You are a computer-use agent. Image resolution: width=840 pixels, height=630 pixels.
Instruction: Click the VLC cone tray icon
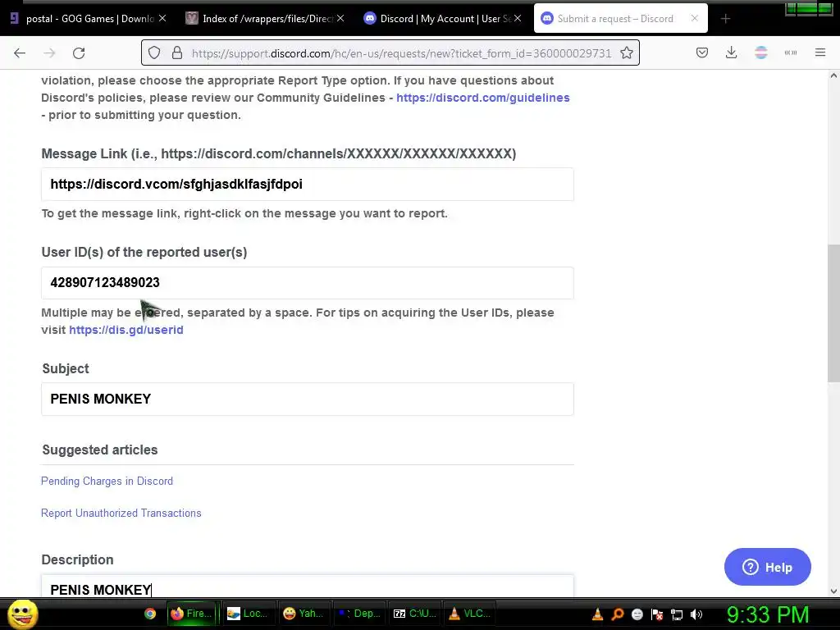coord(597,614)
